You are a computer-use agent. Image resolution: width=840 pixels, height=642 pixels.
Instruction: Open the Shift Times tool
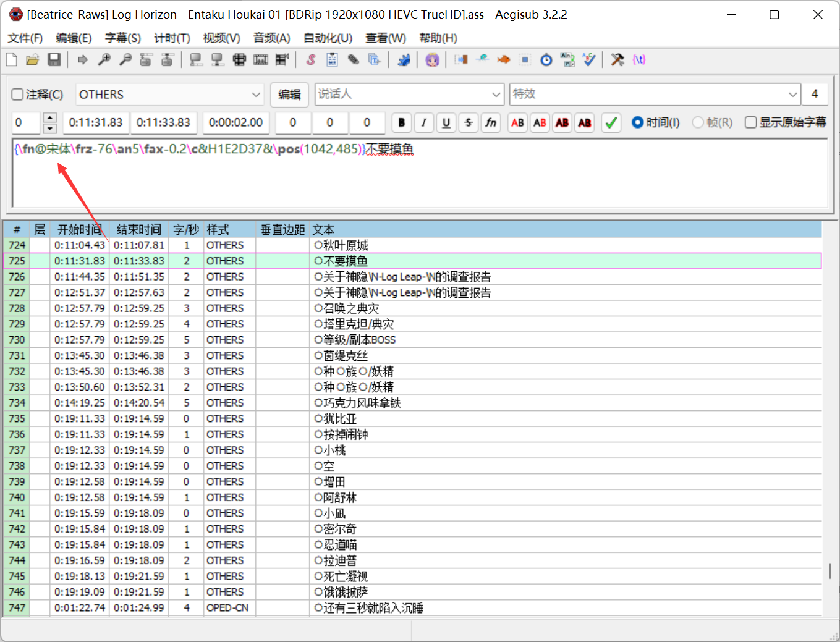click(461, 60)
